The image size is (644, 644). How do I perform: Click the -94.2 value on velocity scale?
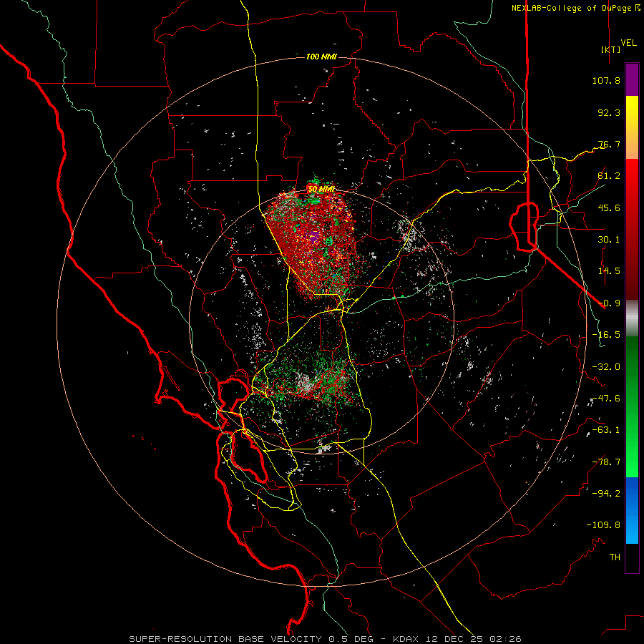tap(606, 494)
